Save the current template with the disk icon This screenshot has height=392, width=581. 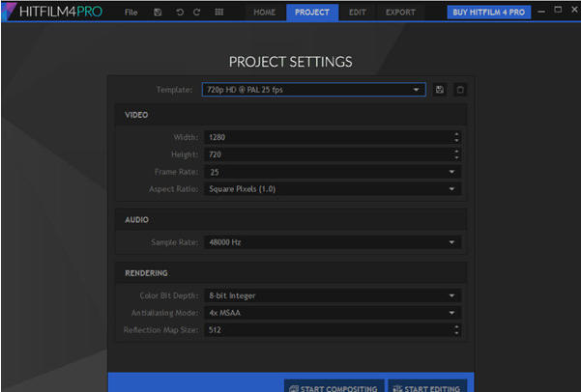[x=441, y=90]
